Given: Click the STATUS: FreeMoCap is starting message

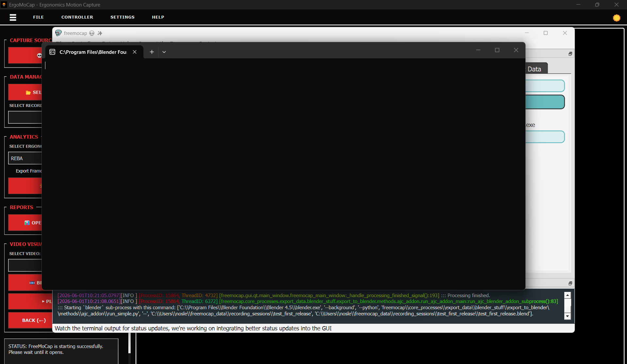Looking at the screenshot, I should pos(56,349).
